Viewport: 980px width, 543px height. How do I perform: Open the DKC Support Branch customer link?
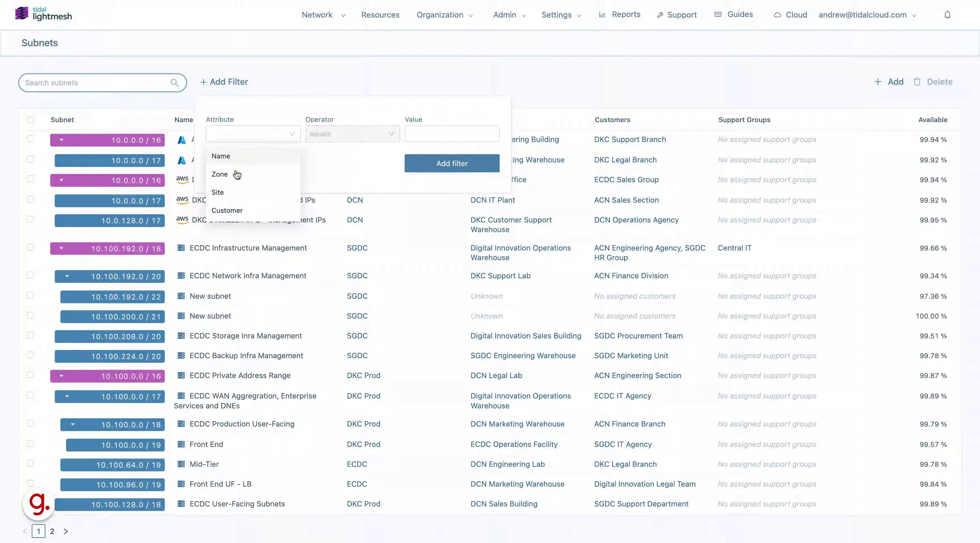click(x=630, y=139)
